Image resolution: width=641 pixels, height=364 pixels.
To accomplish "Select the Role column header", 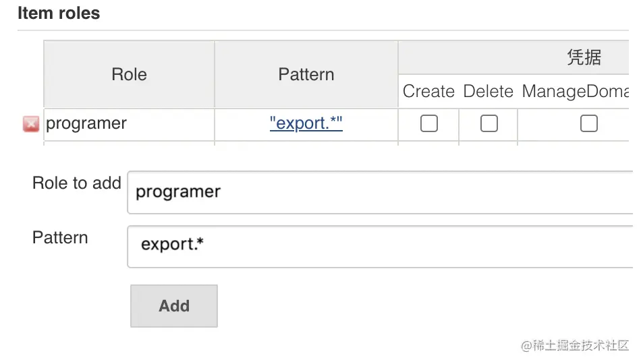I will point(129,74).
